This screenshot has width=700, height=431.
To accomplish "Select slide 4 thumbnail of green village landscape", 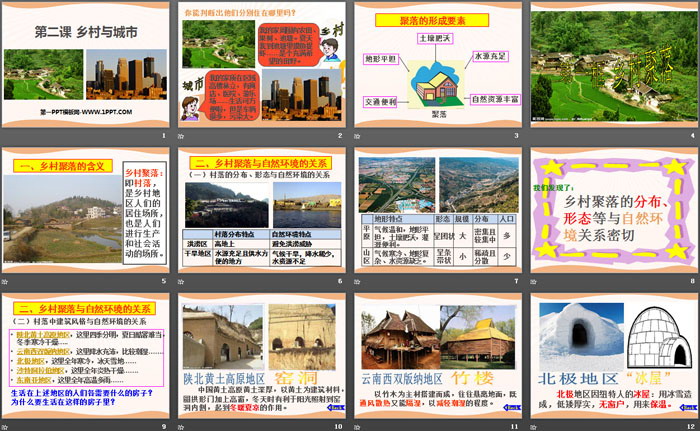I will (x=614, y=65).
